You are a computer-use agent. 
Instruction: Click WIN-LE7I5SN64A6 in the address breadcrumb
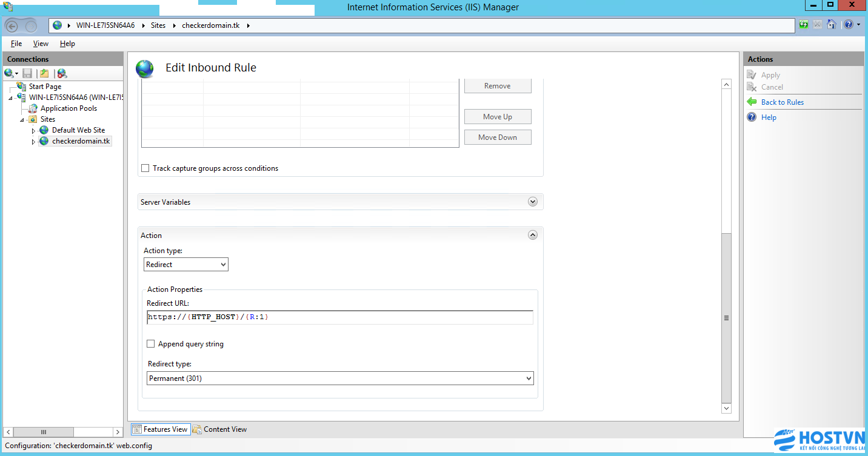(x=105, y=25)
